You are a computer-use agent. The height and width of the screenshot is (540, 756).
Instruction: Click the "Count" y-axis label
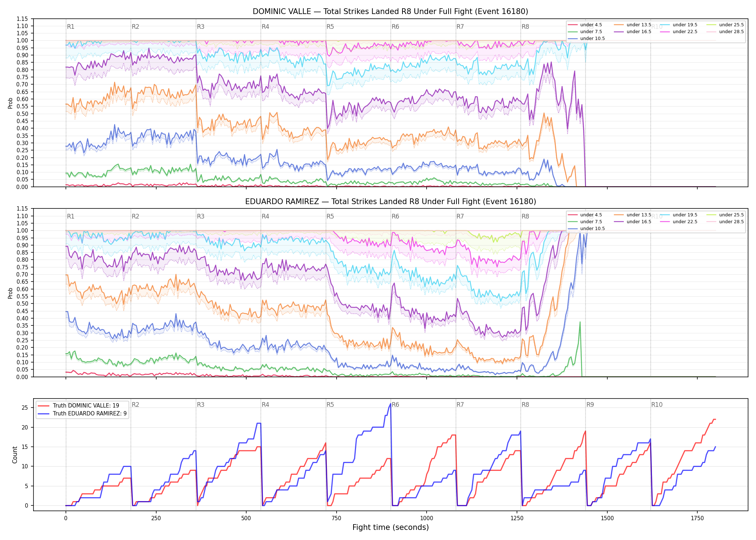[x=15, y=455]
